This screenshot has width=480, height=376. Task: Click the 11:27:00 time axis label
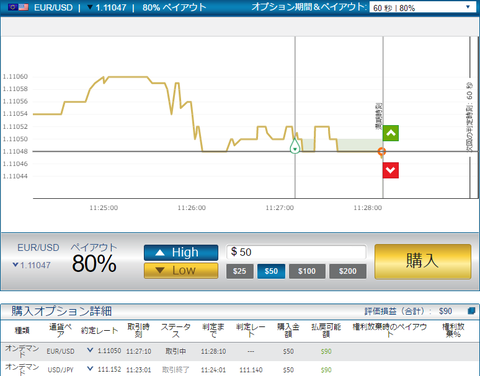(x=280, y=208)
